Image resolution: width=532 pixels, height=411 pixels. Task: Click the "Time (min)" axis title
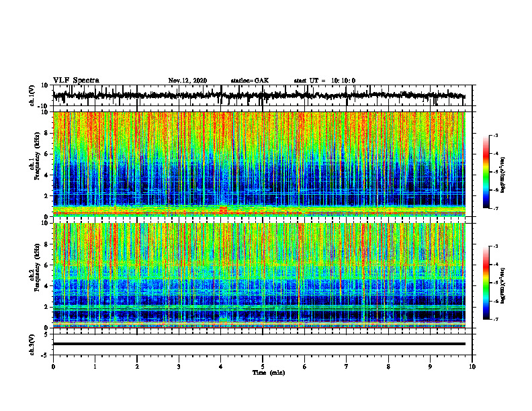pyautogui.click(x=269, y=373)
